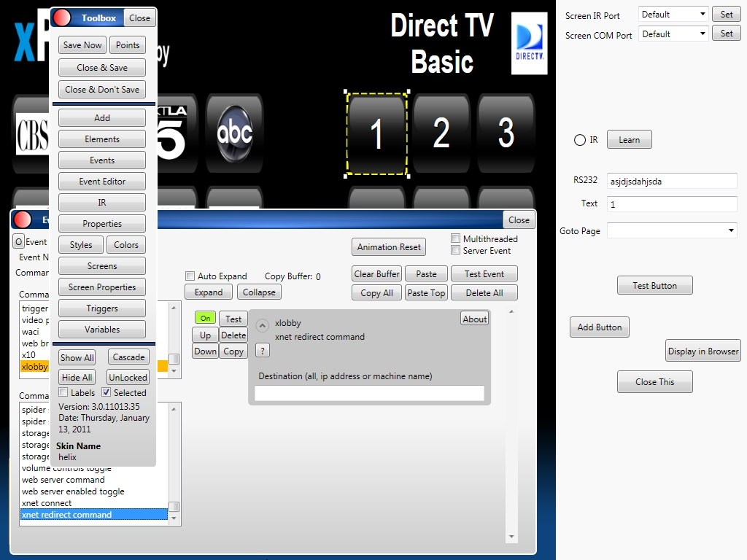Open the Styles button
747x560 pixels.
click(x=81, y=245)
